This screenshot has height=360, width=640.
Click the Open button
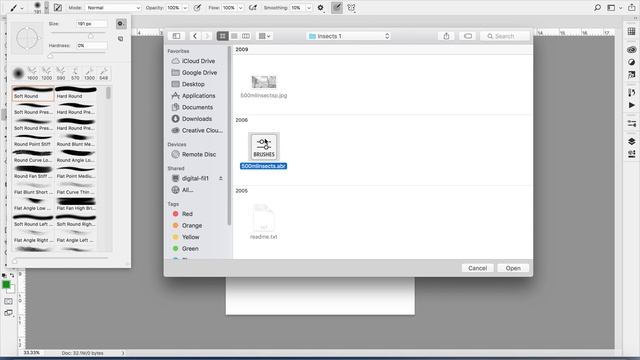[x=513, y=268]
